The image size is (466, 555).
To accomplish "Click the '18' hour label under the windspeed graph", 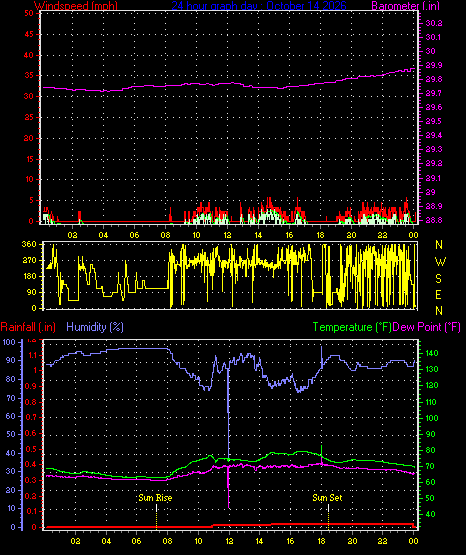I will tap(320, 235).
